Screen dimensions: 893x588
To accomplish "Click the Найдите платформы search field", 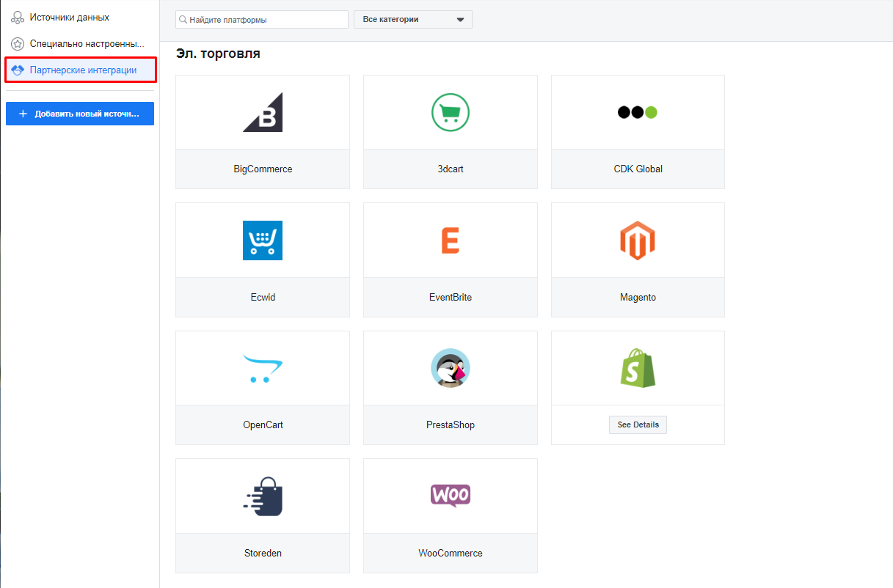I will point(266,20).
